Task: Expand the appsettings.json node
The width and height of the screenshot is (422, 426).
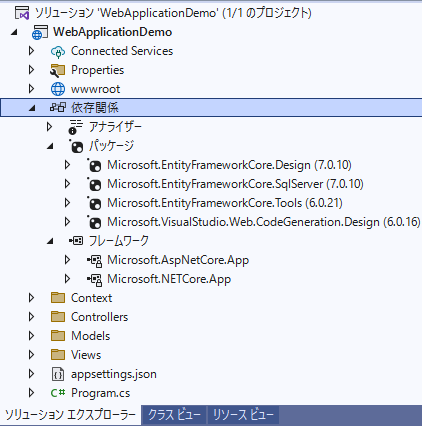Action: (x=32, y=374)
